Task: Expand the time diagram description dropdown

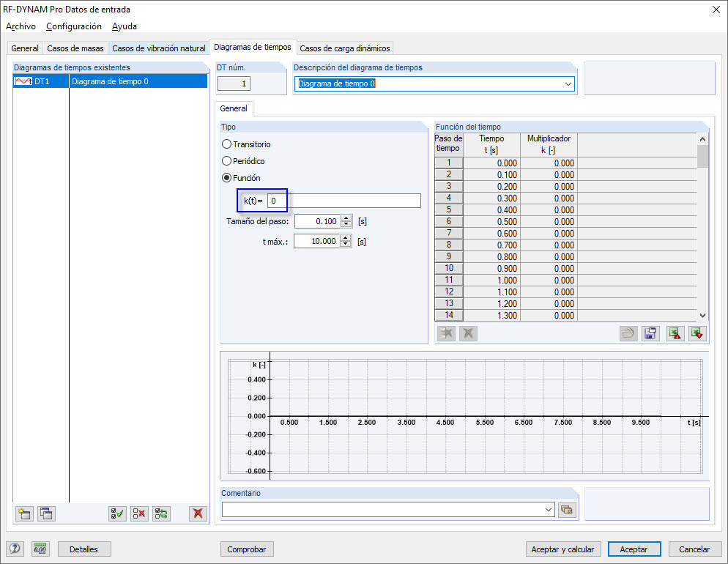Action: [568, 84]
